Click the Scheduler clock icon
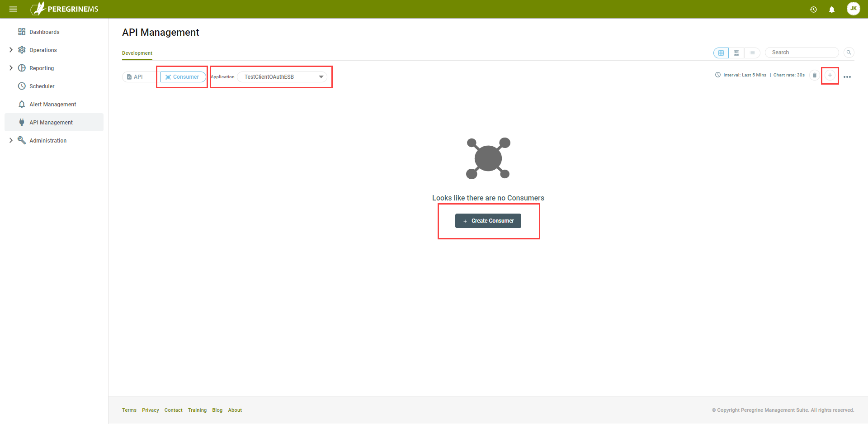 coord(22,86)
